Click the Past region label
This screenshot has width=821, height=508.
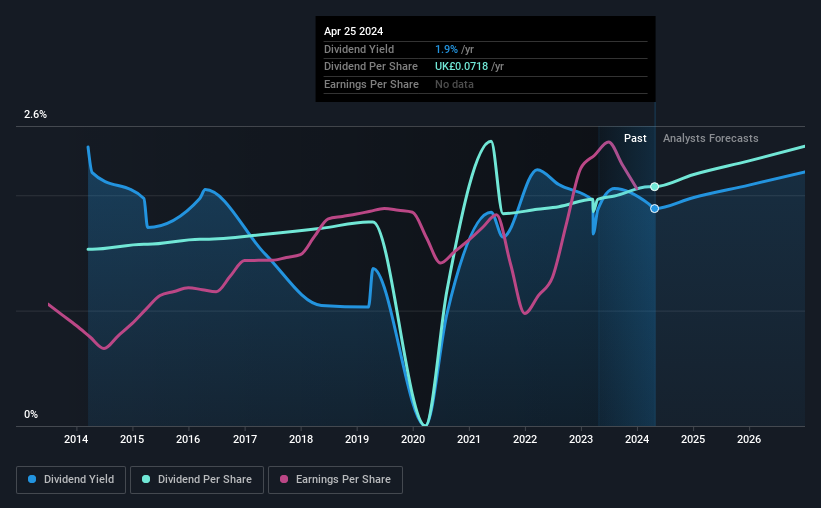635,138
